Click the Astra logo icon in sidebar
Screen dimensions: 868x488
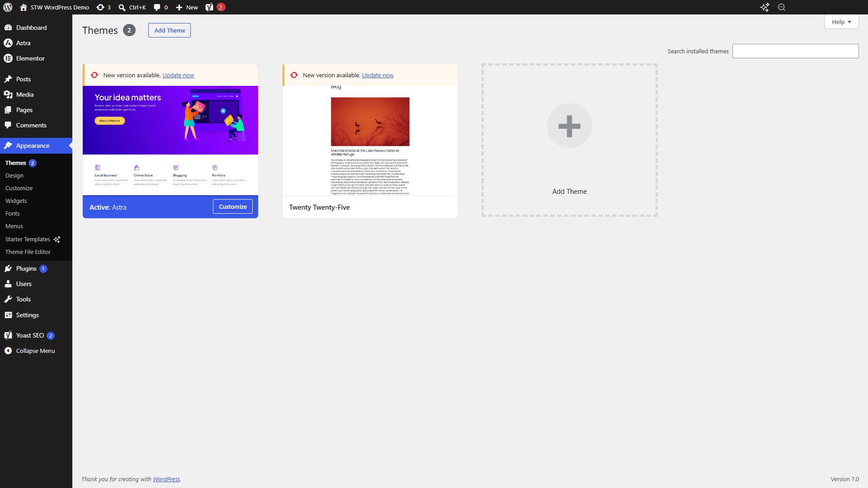point(8,43)
